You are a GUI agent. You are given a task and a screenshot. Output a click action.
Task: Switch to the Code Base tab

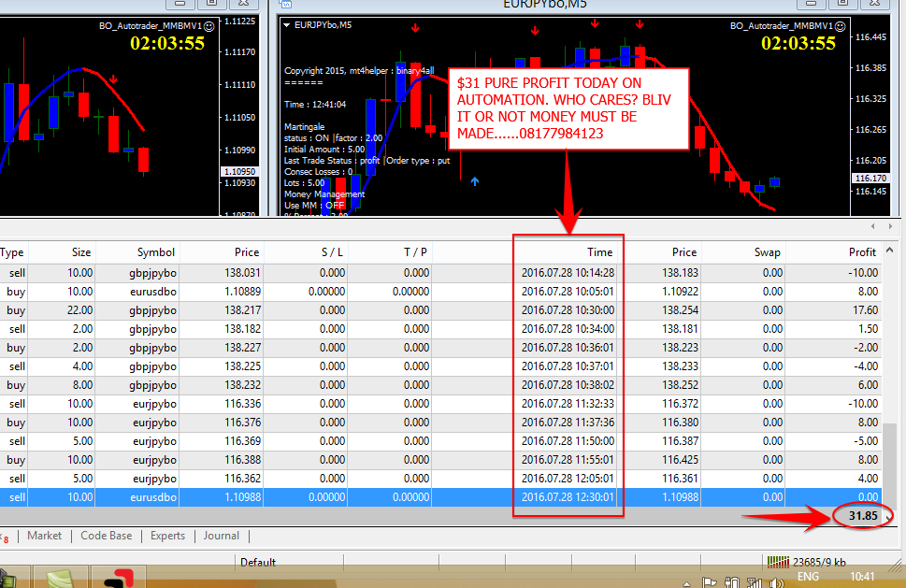click(x=107, y=536)
